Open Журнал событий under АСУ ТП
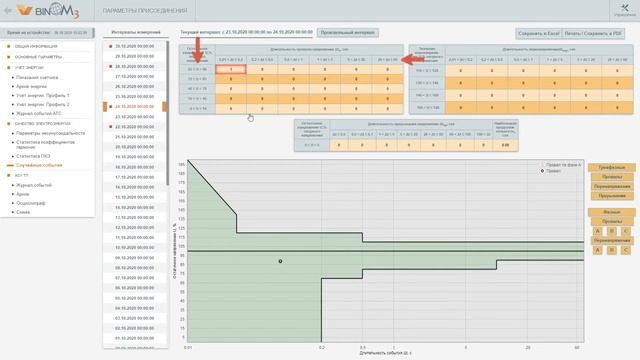The image size is (640, 360). [34, 185]
